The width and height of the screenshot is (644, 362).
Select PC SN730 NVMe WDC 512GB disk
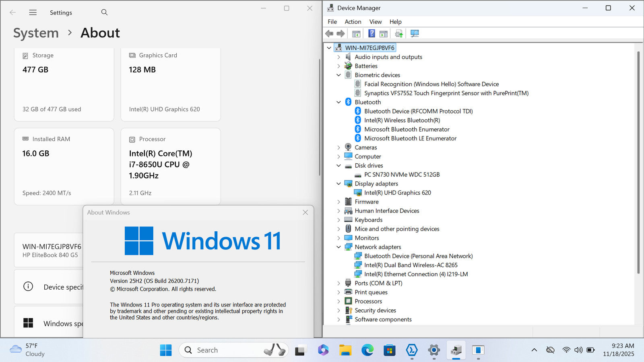pyautogui.click(x=402, y=175)
